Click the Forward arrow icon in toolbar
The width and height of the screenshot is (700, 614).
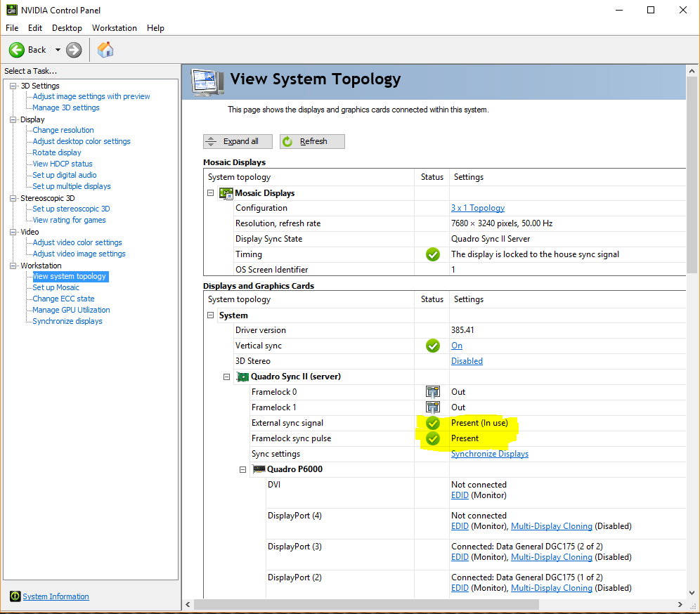pos(74,50)
